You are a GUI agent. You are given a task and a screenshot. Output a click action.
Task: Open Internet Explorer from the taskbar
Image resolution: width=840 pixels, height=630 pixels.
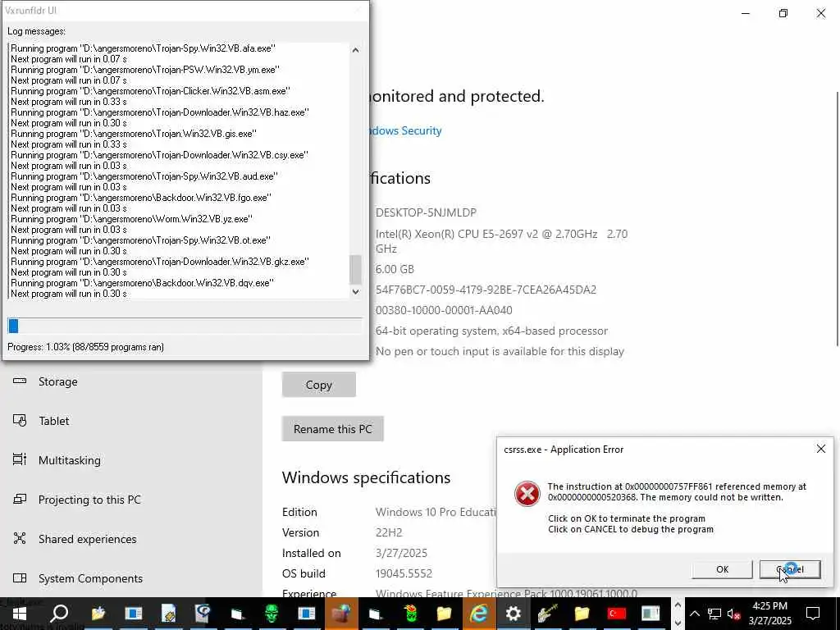click(x=478, y=614)
